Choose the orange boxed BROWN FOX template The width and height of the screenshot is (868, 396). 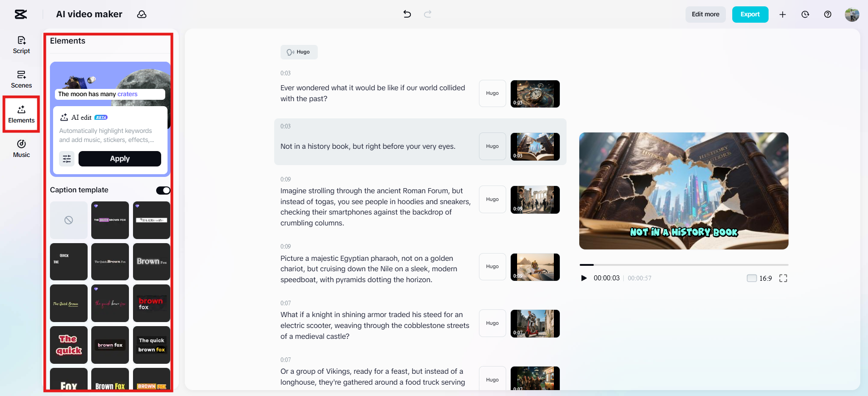click(x=152, y=379)
